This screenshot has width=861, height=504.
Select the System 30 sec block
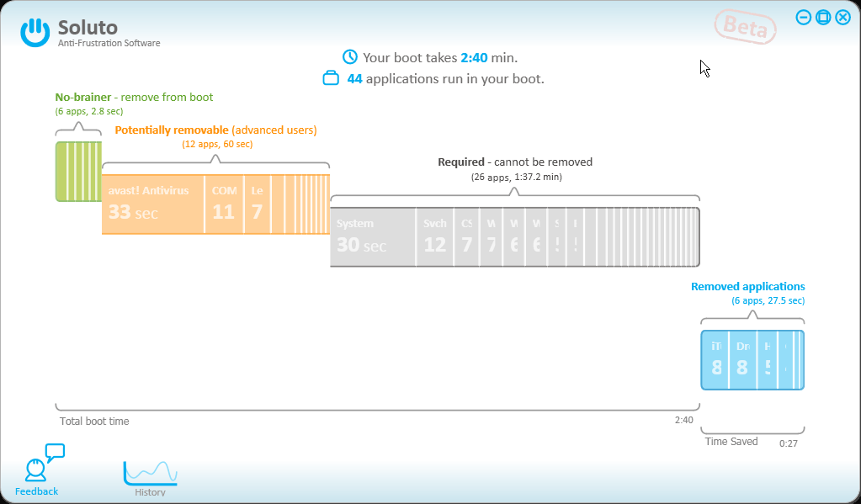pos(373,237)
